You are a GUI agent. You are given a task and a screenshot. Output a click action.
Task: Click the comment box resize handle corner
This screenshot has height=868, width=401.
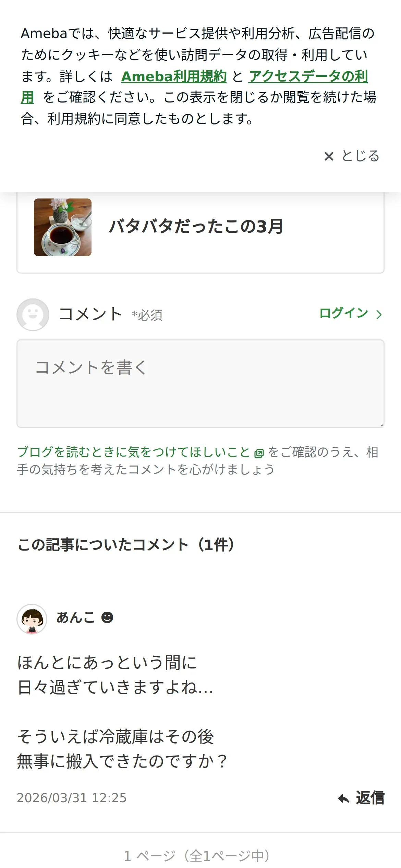381,425
